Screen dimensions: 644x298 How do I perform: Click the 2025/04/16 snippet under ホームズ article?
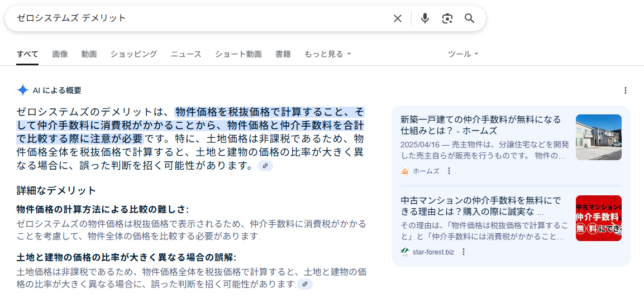[x=485, y=150]
